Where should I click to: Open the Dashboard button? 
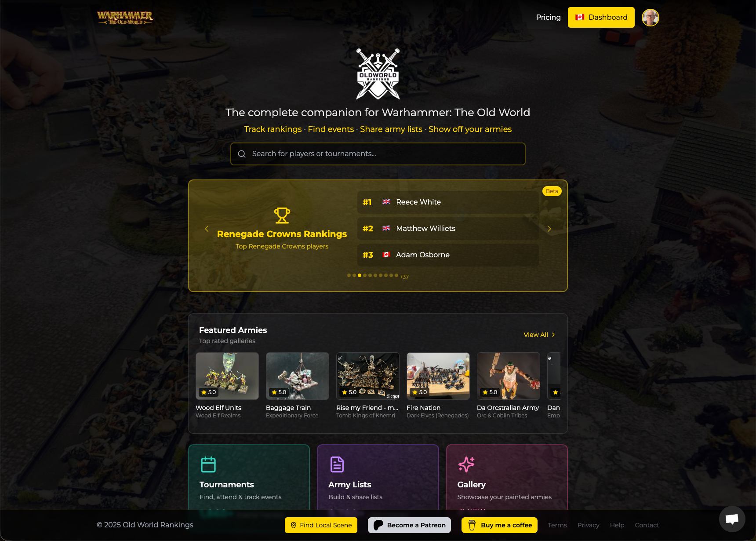pyautogui.click(x=601, y=17)
